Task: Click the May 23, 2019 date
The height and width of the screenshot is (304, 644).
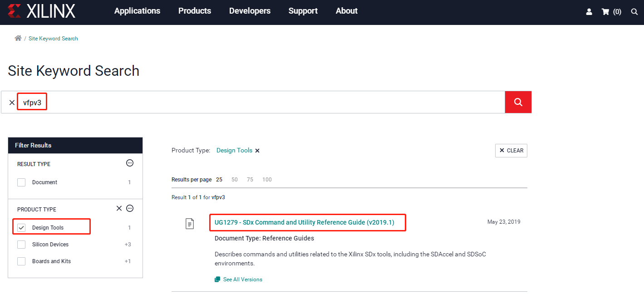Action: point(504,222)
